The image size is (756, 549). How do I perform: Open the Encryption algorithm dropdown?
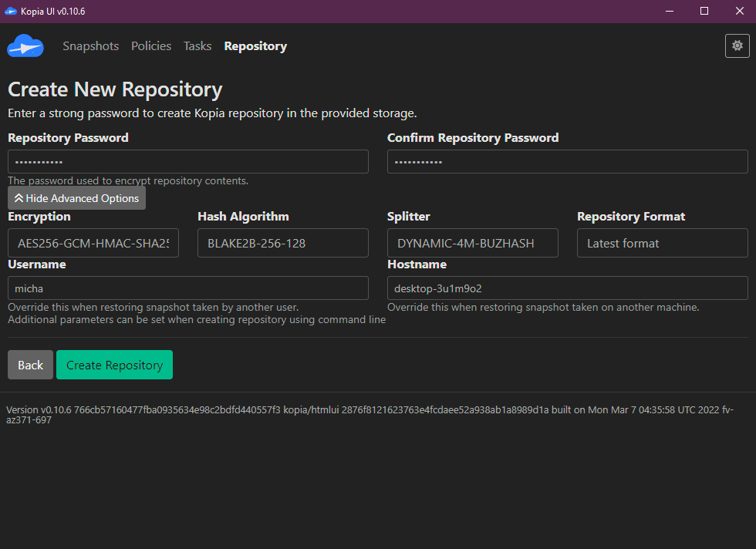coord(93,243)
